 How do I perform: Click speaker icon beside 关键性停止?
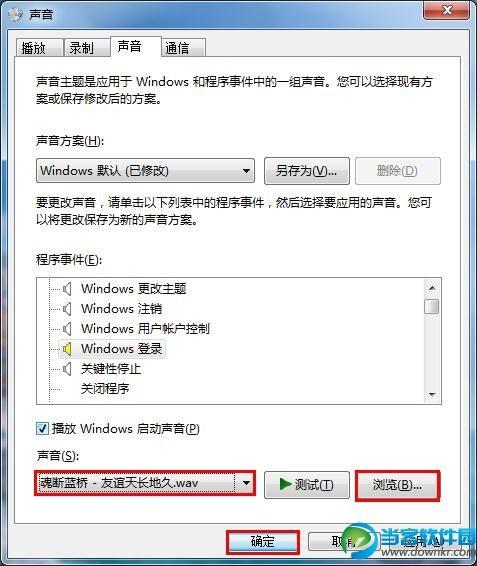(x=67, y=369)
